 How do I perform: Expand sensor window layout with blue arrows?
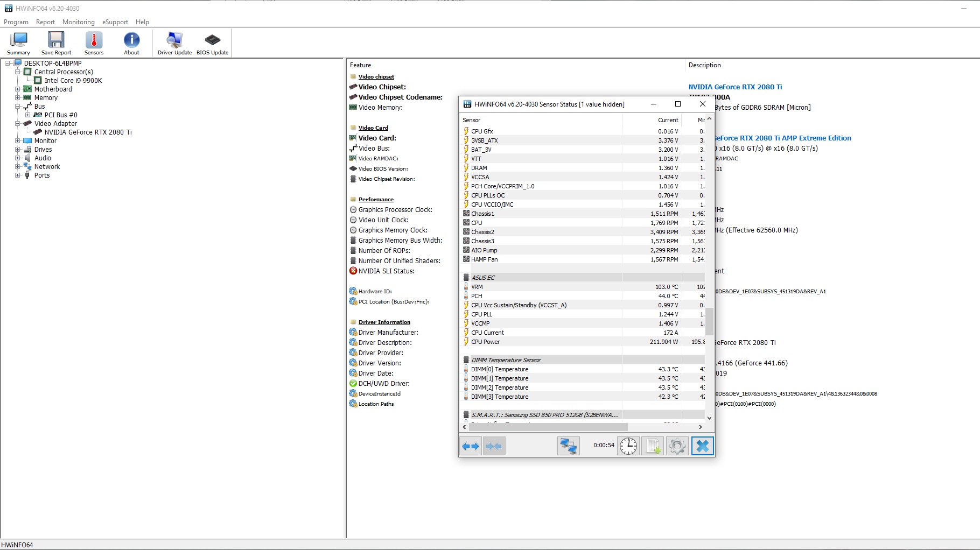tap(471, 446)
